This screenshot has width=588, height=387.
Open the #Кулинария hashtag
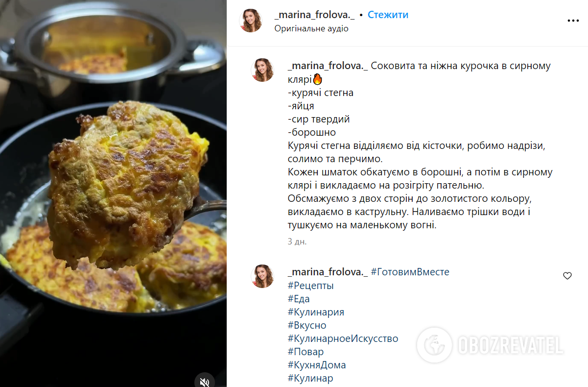[316, 312]
